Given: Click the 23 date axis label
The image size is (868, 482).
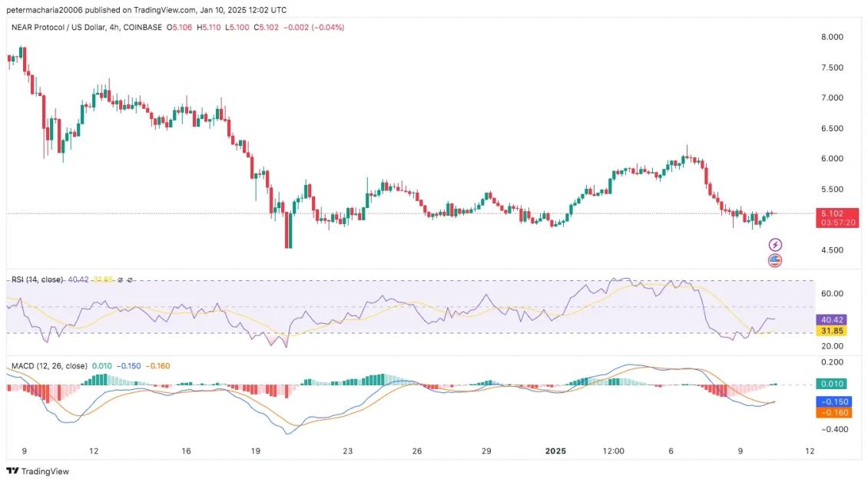Looking at the screenshot, I should (348, 451).
